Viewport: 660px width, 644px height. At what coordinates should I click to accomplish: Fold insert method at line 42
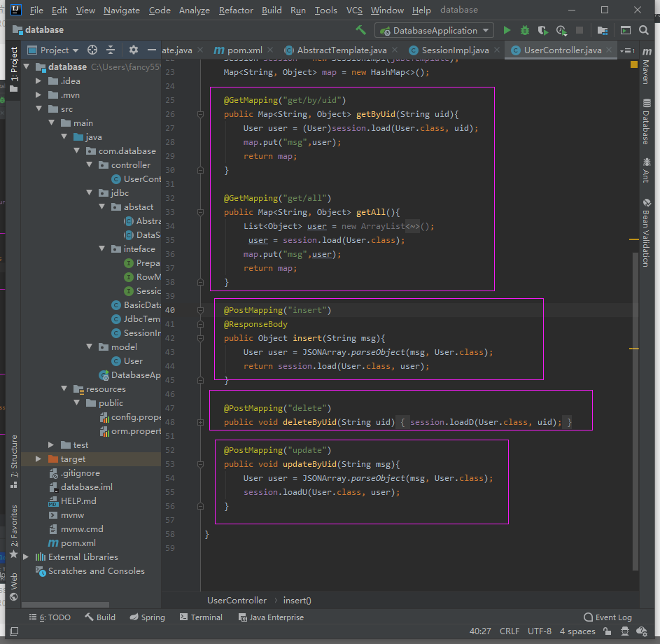200,338
